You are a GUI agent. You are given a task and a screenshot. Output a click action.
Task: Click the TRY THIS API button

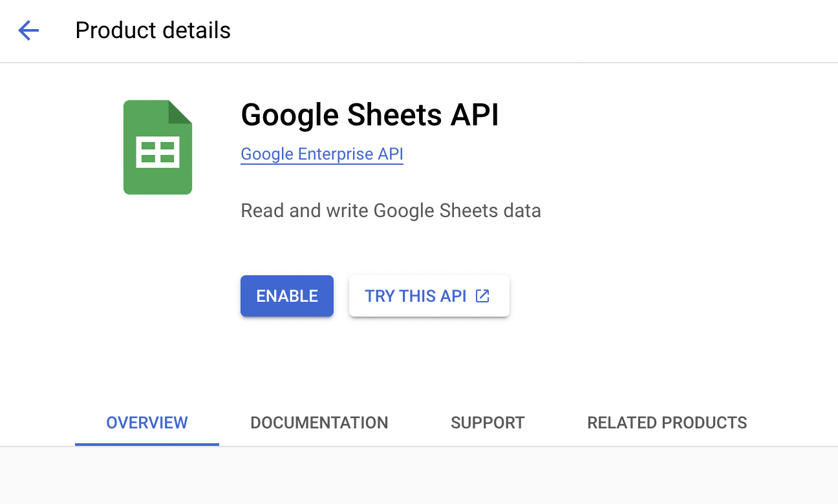[x=429, y=295]
